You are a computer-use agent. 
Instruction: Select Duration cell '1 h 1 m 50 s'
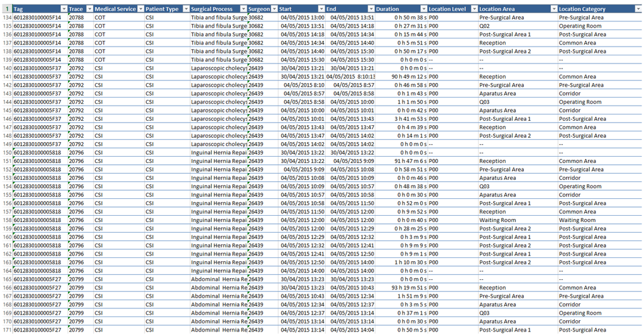[401, 102]
